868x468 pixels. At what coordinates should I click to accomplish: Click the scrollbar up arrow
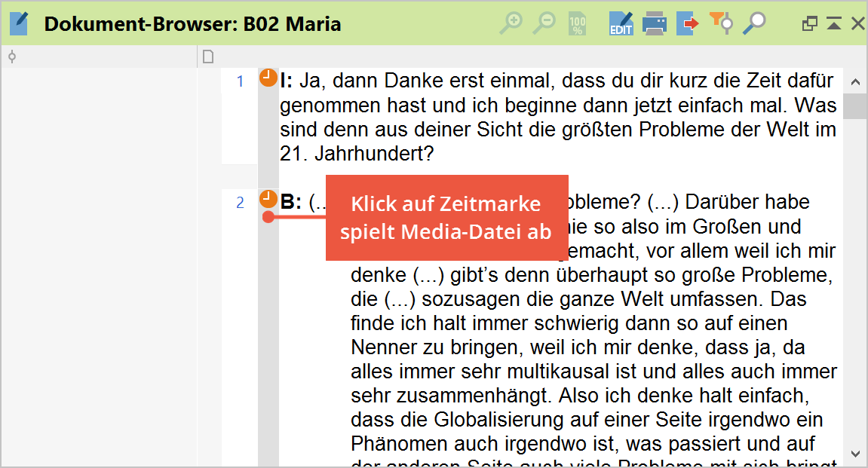855,82
